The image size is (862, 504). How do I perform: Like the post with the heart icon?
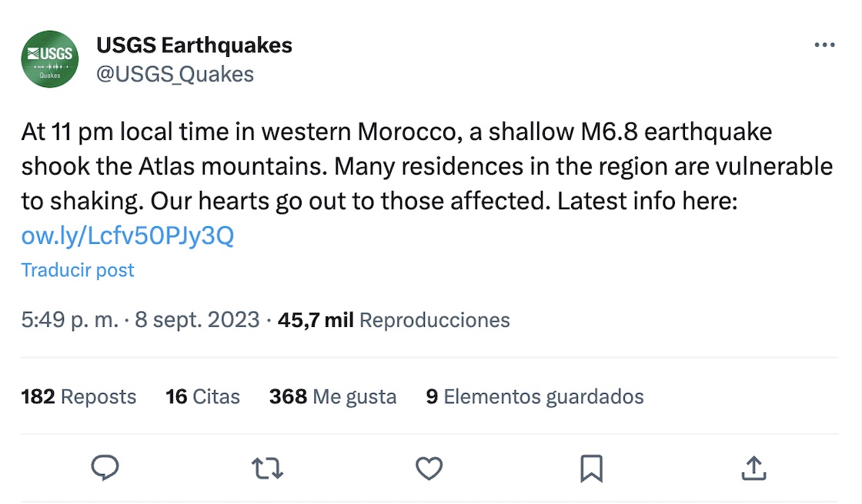point(429,468)
